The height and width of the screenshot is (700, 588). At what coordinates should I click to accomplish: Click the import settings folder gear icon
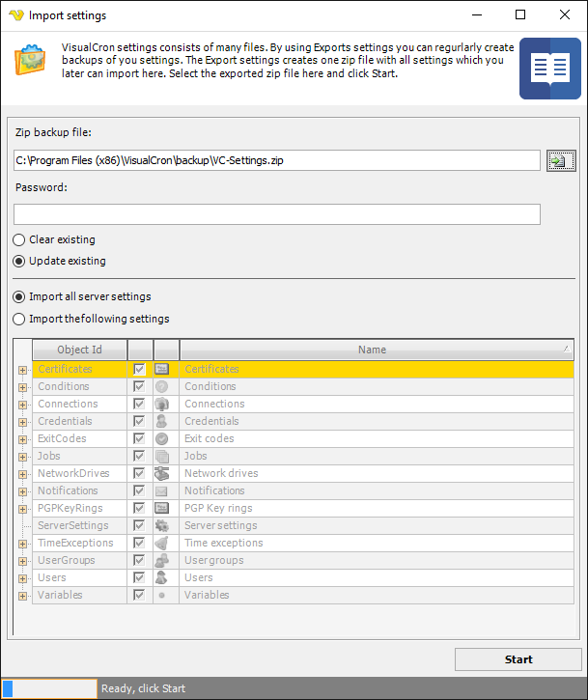coord(30,59)
